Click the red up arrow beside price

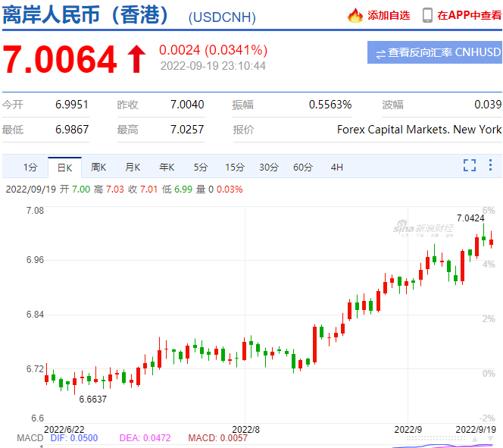[x=136, y=60]
